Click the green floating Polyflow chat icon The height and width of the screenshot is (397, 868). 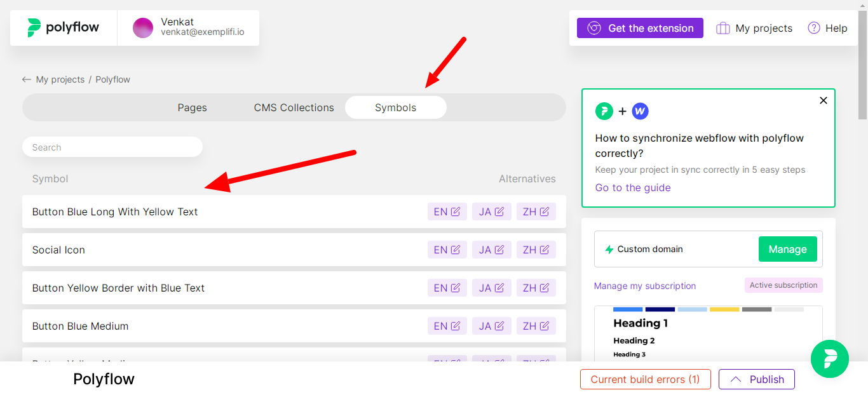[x=830, y=359]
